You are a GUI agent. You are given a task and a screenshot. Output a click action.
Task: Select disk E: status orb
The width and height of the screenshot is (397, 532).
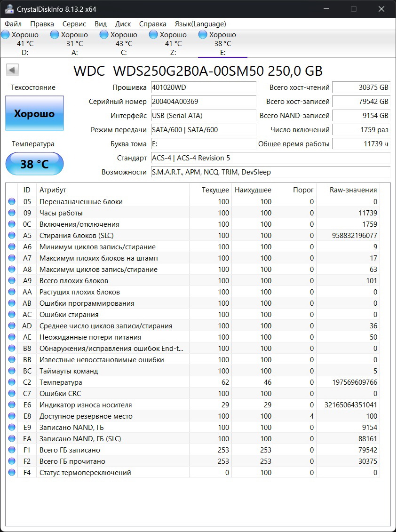[203, 35]
